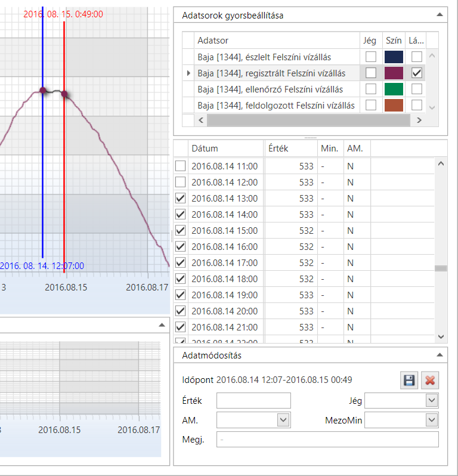Viewport: 458px width, 476px height.
Task: Check the row 2016.08.14 12:00 checkbox
Action: click(180, 182)
